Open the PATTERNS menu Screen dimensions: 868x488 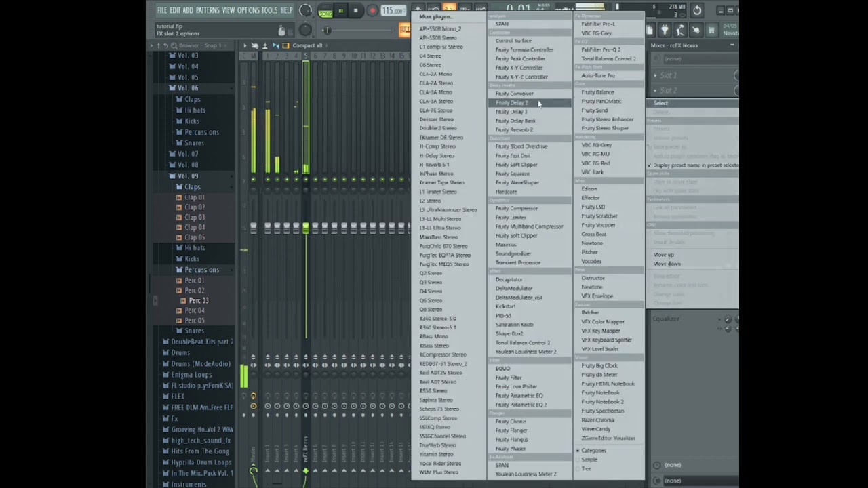[208, 10]
